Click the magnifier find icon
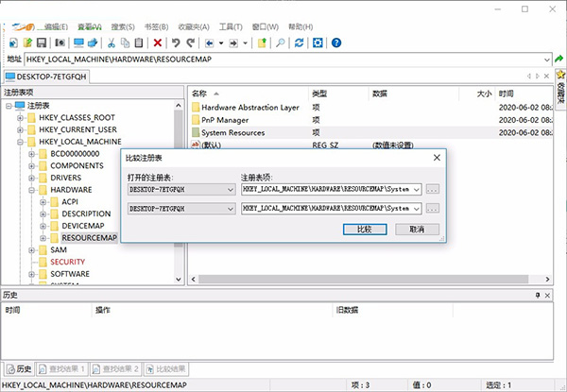567x392 pixels. [281, 43]
